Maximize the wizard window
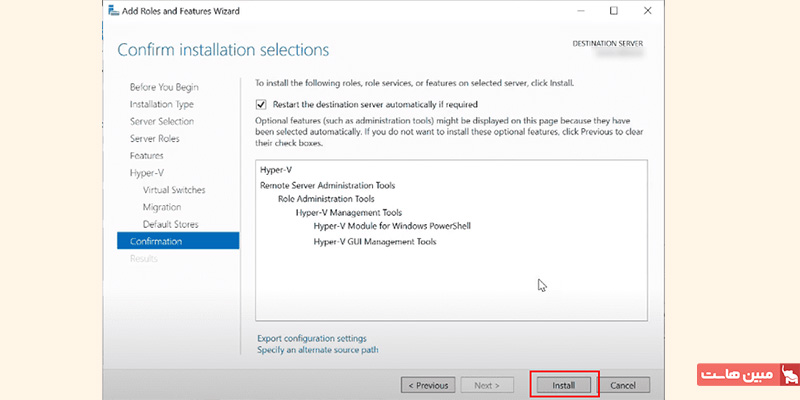The height and width of the screenshot is (400, 800). click(x=614, y=11)
